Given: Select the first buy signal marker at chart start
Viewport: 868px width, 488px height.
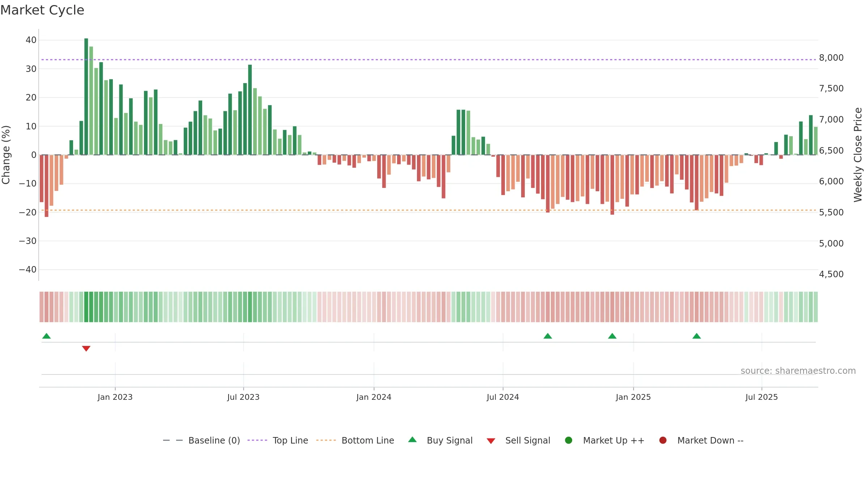Looking at the screenshot, I should click(46, 336).
